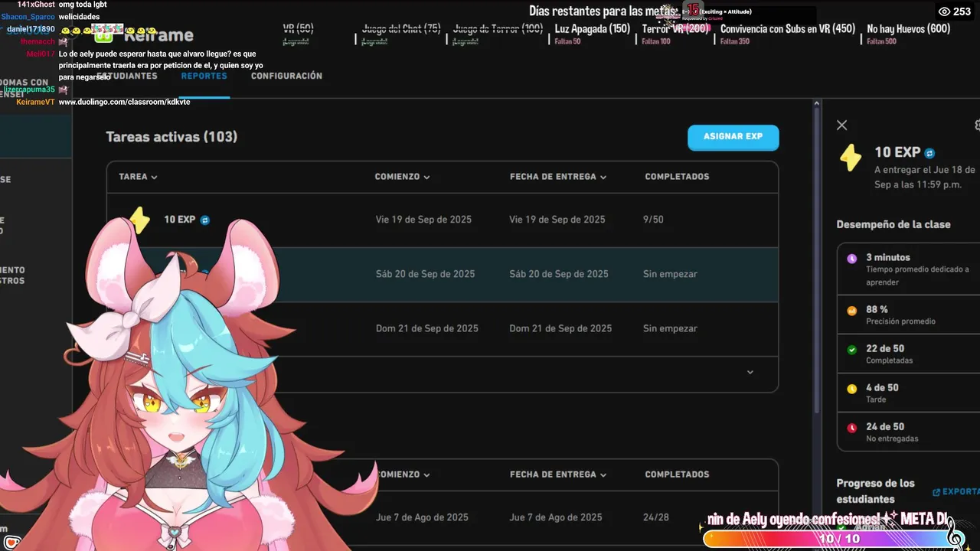Click purple clock icon for 3 minutos

(852, 259)
